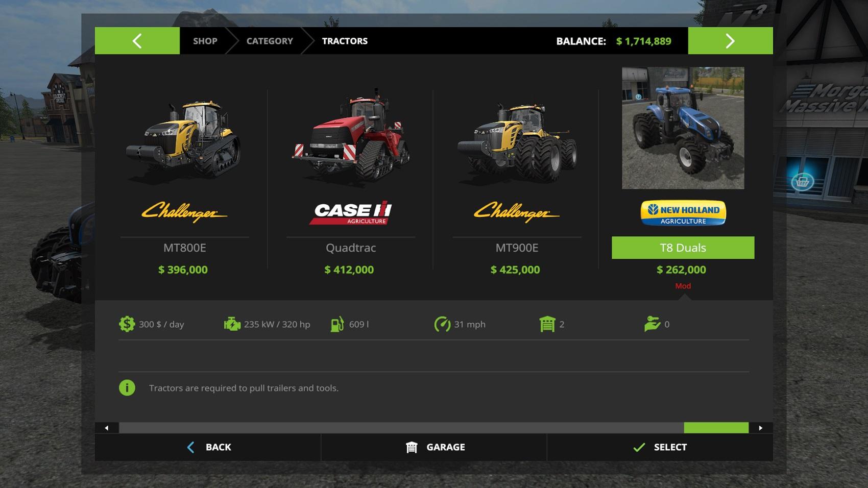Screen dimensions: 868x488
Task: Open the CATEGORY breadcrumb
Action: 270,41
